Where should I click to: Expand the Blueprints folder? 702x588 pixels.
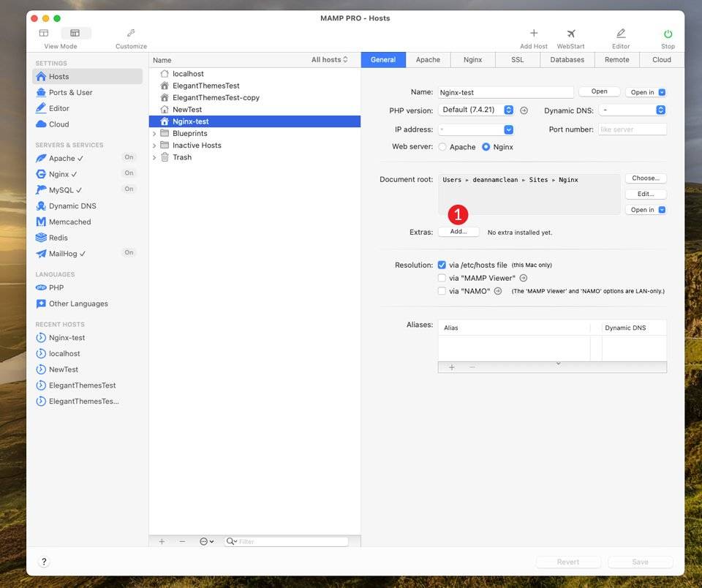pos(154,134)
